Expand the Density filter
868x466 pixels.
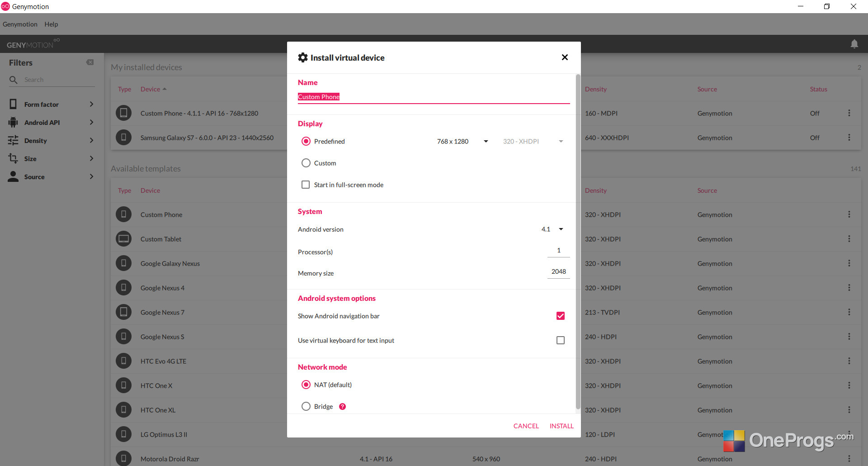coord(91,140)
